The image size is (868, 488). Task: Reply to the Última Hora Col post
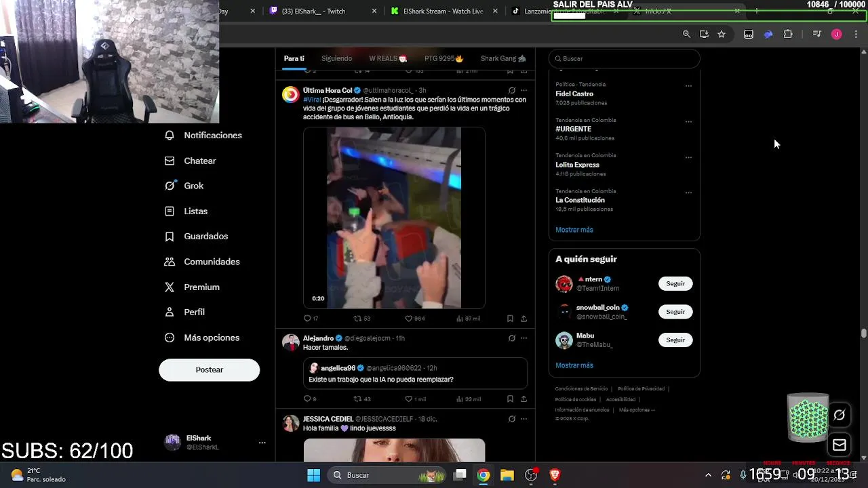311,319
